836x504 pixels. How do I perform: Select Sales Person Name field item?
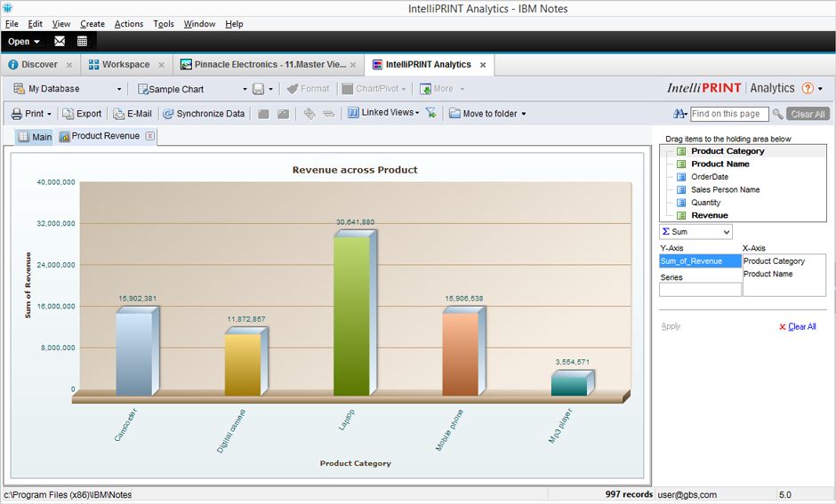point(725,189)
